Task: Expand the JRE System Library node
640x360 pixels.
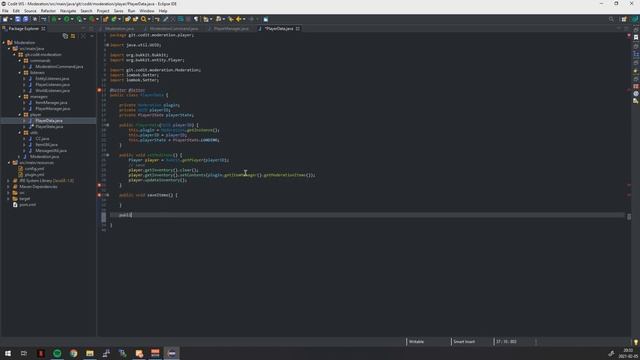Action: coord(9,180)
